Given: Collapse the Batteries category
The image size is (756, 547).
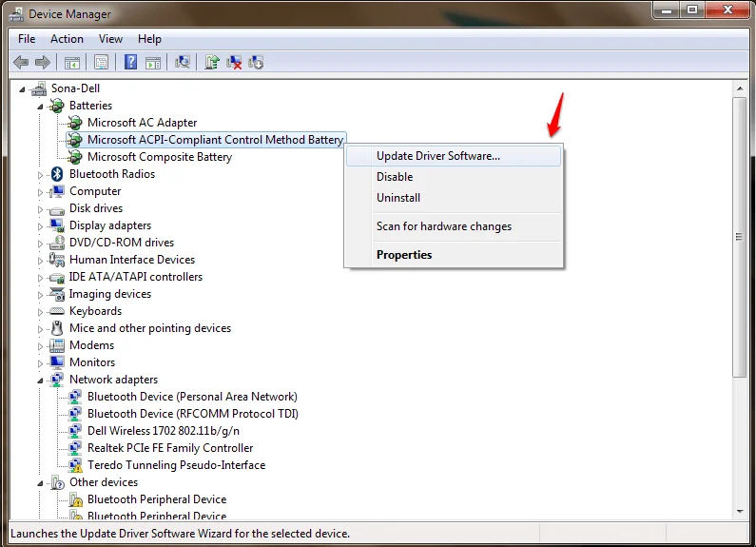Looking at the screenshot, I should (40, 107).
